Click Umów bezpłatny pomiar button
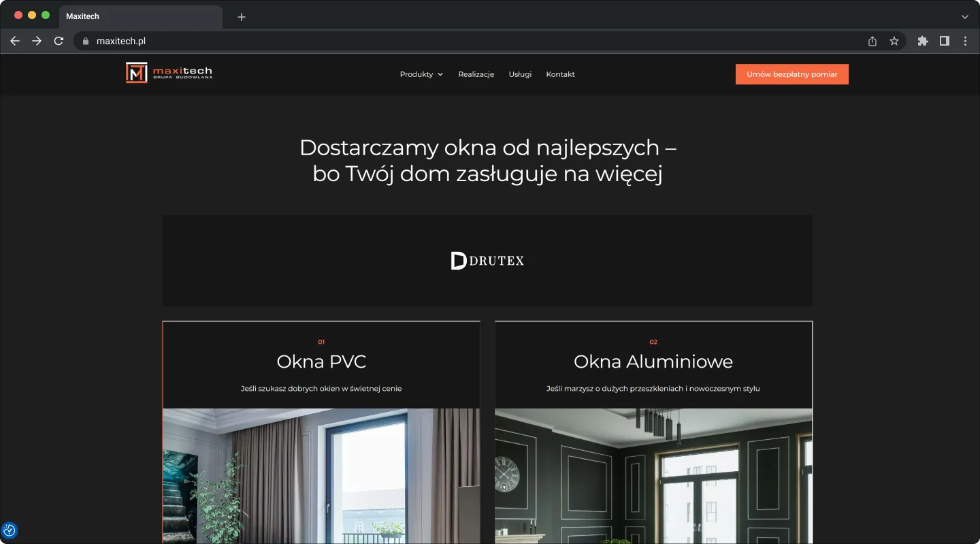 (x=791, y=74)
